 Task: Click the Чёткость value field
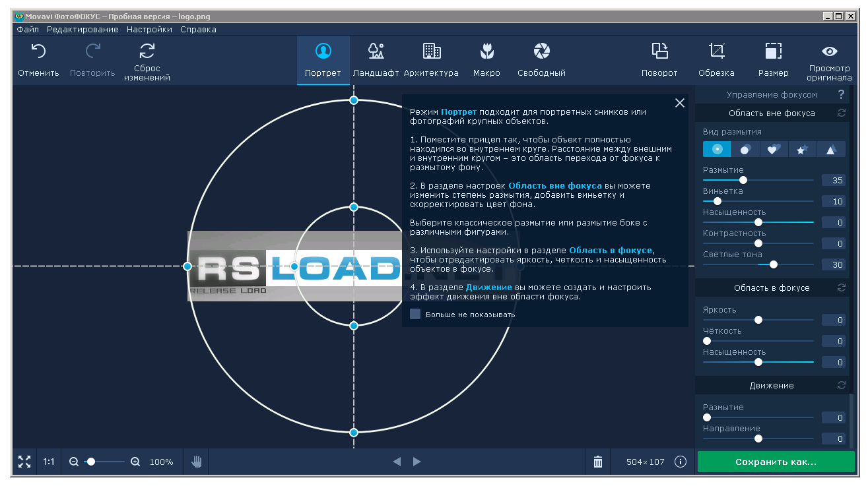tap(834, 342)
